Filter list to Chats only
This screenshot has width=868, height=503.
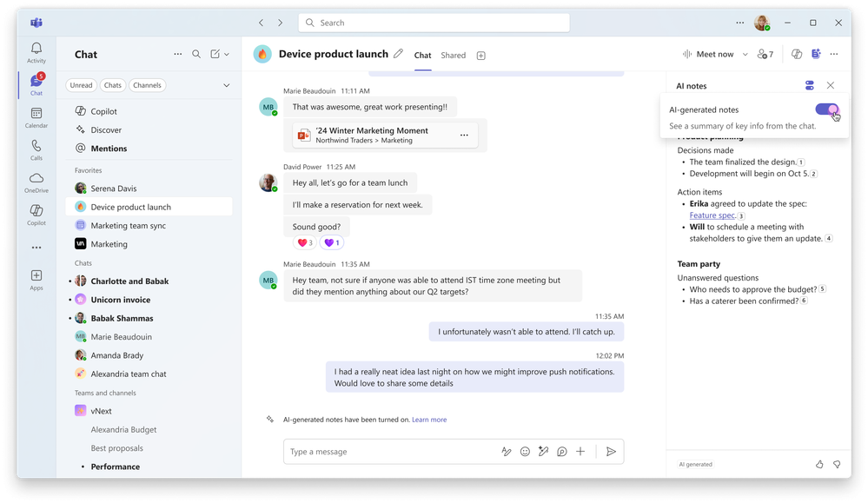(x=112, y=85)
